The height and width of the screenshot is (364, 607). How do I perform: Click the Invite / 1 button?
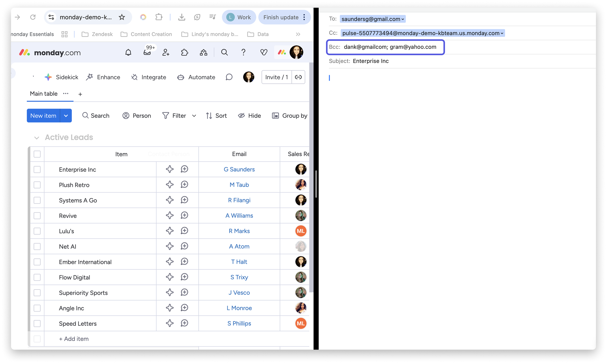click(276, 77)
